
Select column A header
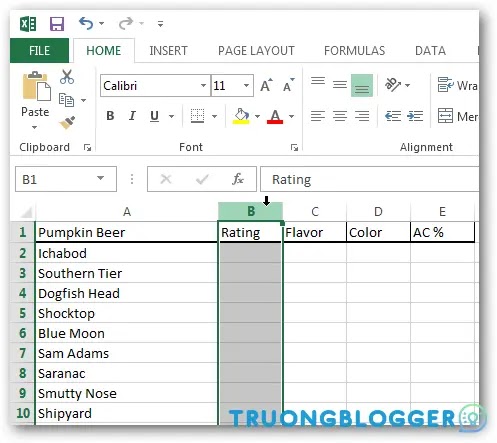pyautogui.click(x=127, y=212)
